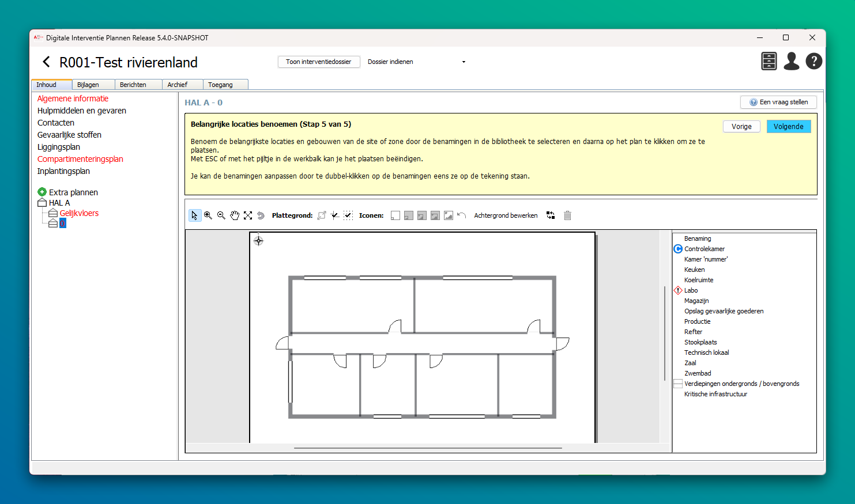Screen dimensions: 855x504
Task: Click the trash bin delete icon
Action: [x=567, y=215]
